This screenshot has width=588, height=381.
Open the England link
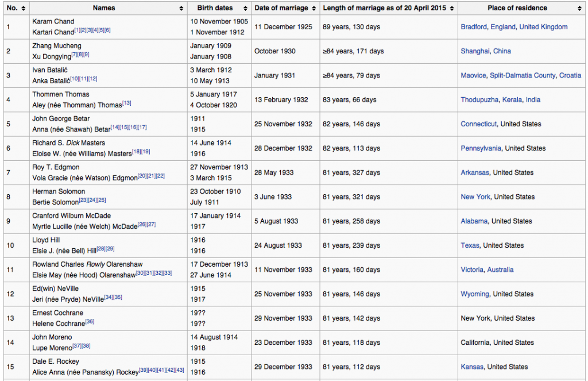[x=503, y=26]
